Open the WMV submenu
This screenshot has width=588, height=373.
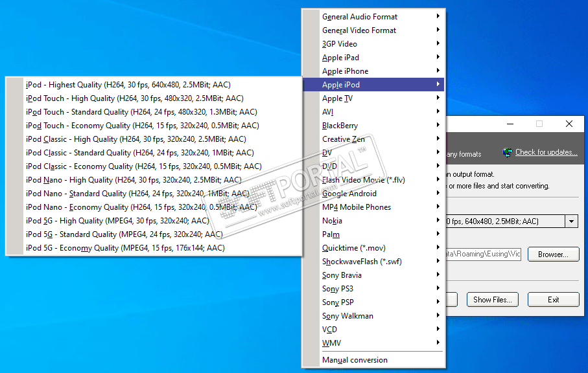[373, 343]
